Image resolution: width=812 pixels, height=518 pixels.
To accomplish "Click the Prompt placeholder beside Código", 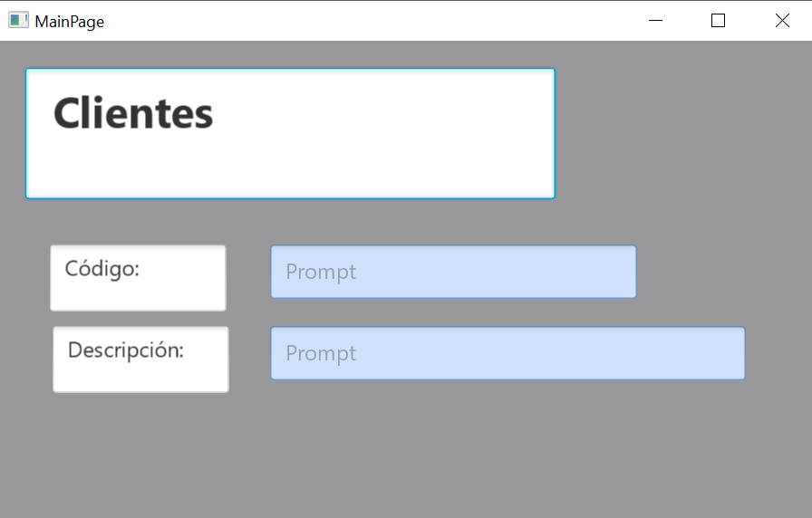I will point(321,272).
